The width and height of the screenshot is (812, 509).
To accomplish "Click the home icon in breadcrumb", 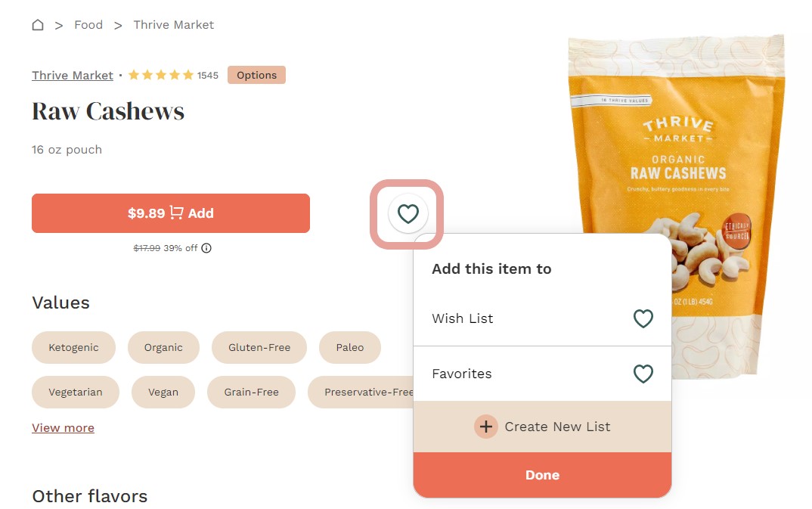I will pyautogui.click(x=38, y=25).
